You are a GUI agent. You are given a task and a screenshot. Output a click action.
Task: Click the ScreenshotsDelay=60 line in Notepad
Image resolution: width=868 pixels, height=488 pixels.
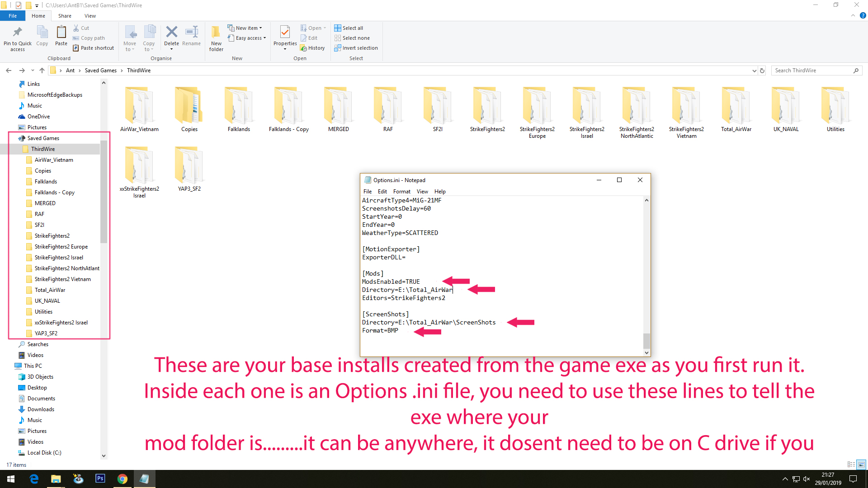point(396,208)
